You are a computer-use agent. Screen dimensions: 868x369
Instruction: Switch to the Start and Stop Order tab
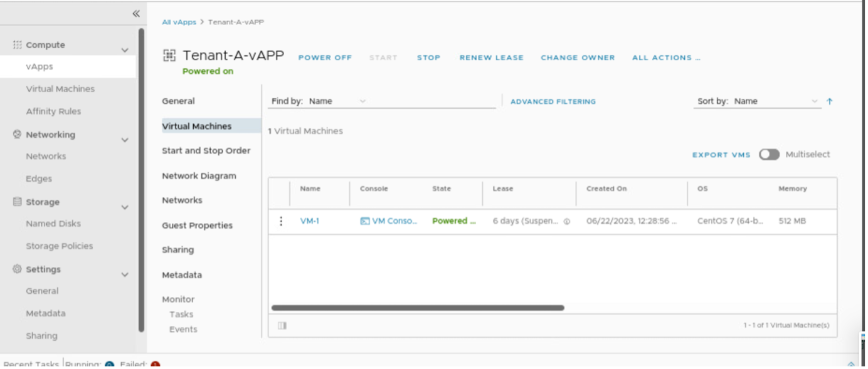tap(206, 150)
